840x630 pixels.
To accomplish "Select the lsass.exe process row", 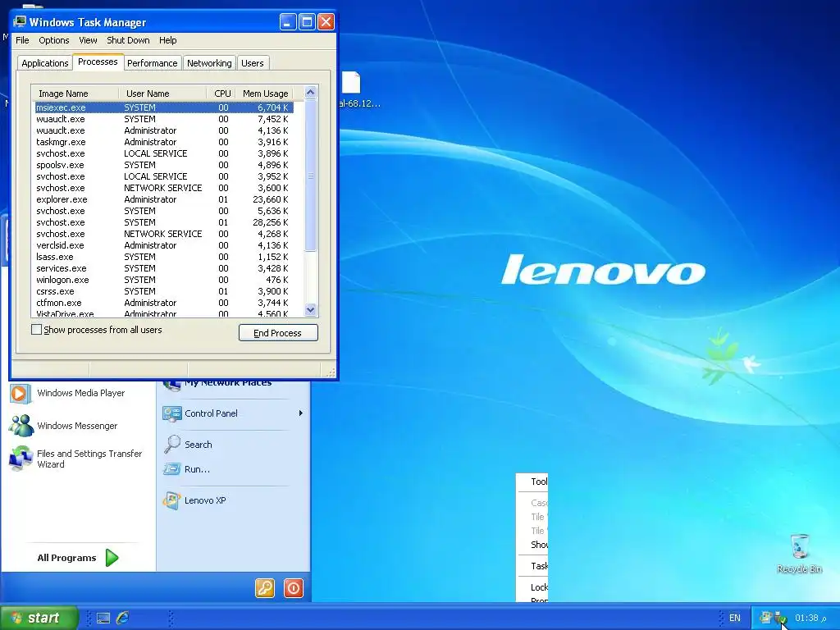I will [163, 257].
